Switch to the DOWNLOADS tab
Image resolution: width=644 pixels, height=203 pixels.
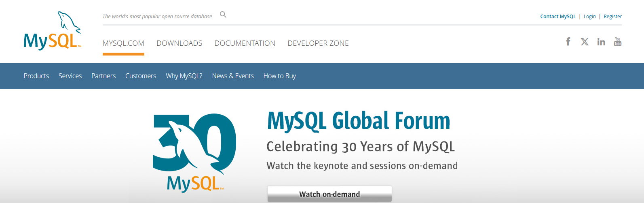tap(179, 43)
